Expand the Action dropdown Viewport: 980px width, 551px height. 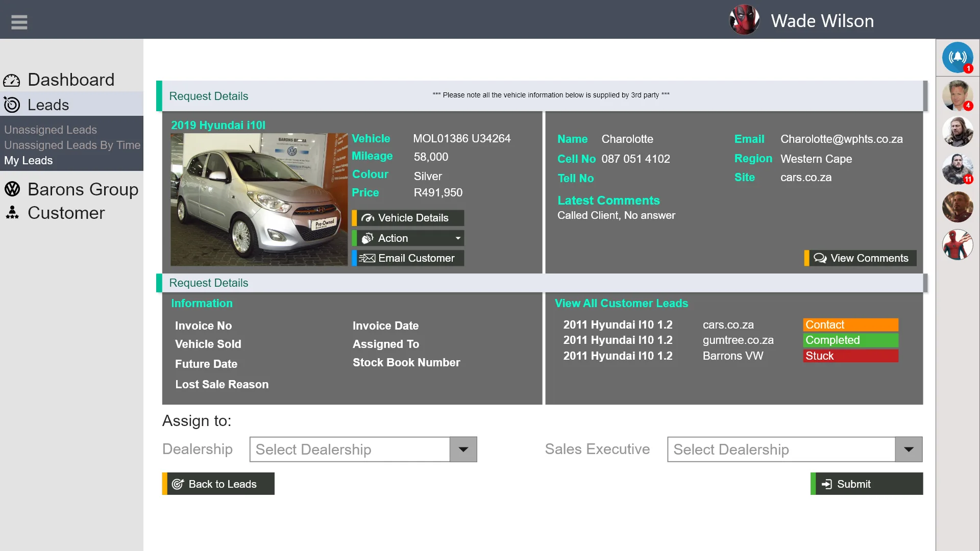(x=408, y=238)
